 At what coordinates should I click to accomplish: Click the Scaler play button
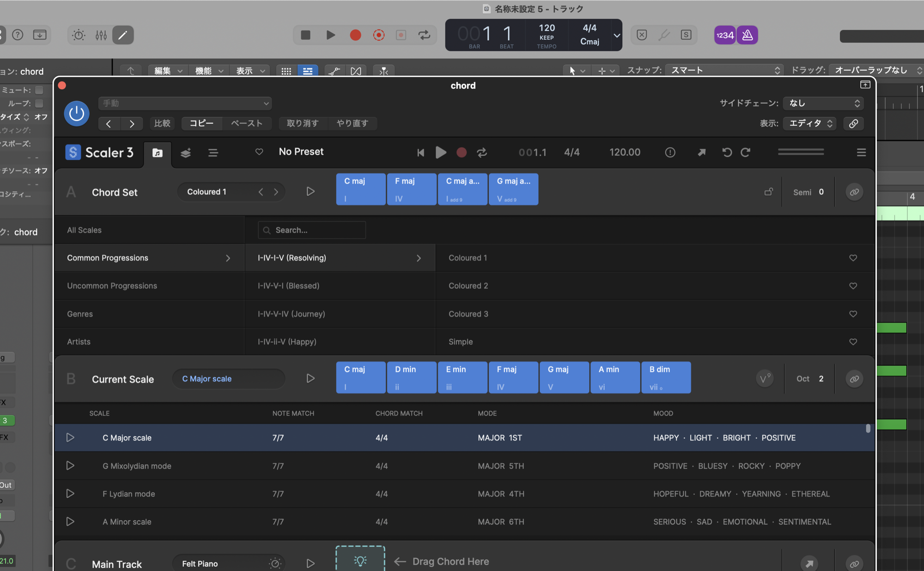tap(441, 153)
